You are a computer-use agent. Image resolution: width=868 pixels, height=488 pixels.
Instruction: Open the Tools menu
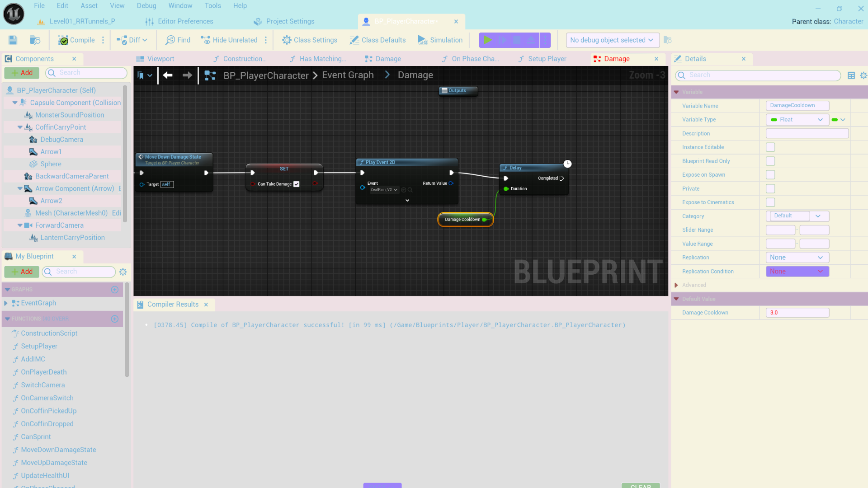tap(212, 6)
